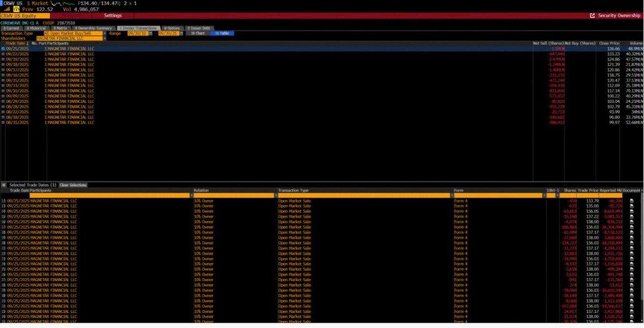The height and width of the screenshot is (328, 644).
Task: Click the yellow circle icon next to Prev
Action: [16, 9]
